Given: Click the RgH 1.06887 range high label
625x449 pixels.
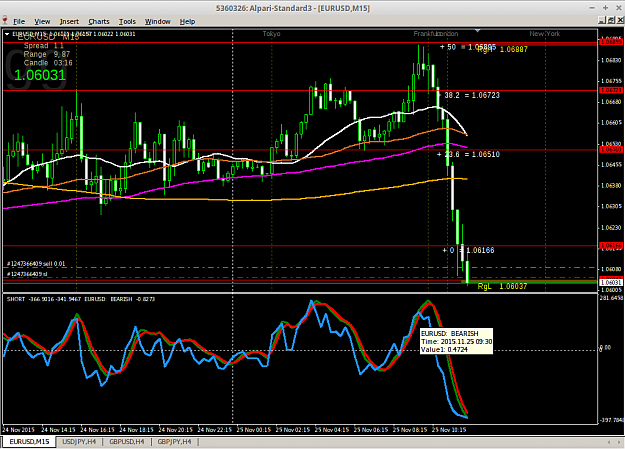Looking at the screenshot, I should (502, 49).
